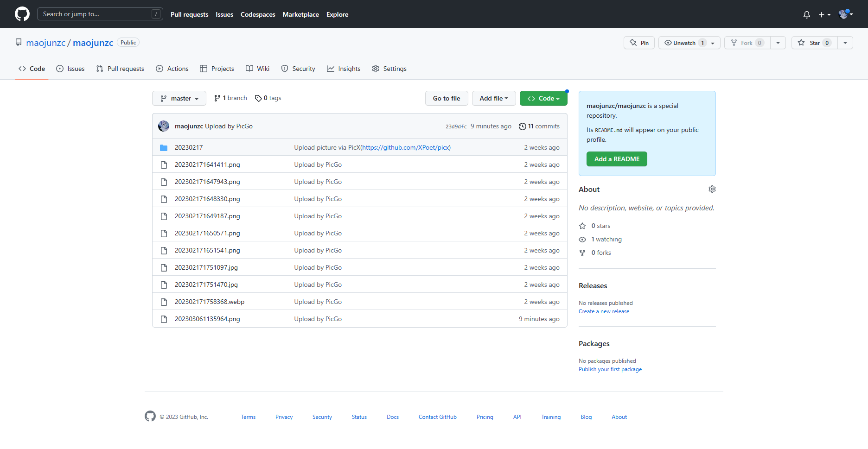
Task: View the 11 commits history
Action: [x=539, y=126]
